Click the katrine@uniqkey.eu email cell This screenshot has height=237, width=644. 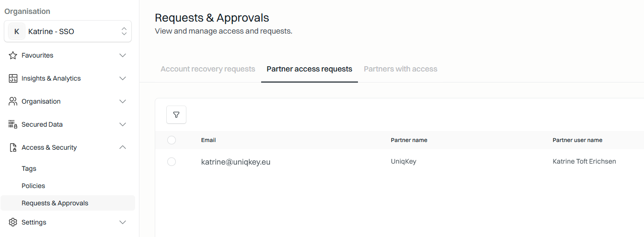point(236,162)
